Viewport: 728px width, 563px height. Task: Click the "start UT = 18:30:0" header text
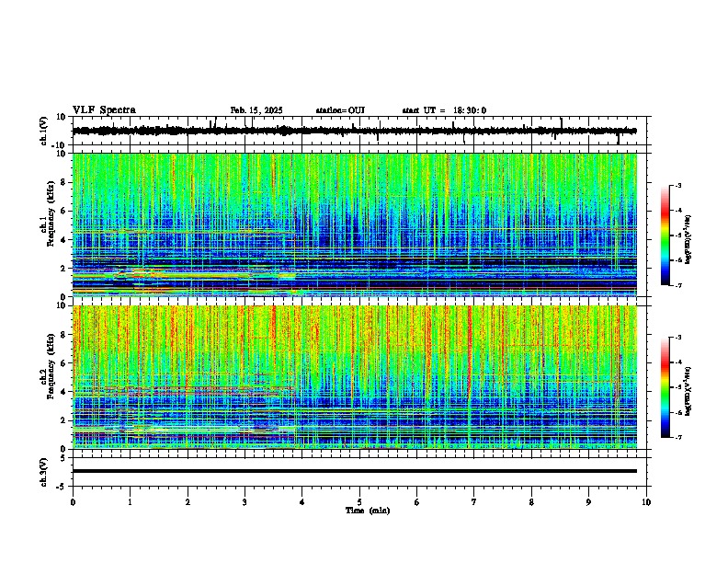[444, 110]
